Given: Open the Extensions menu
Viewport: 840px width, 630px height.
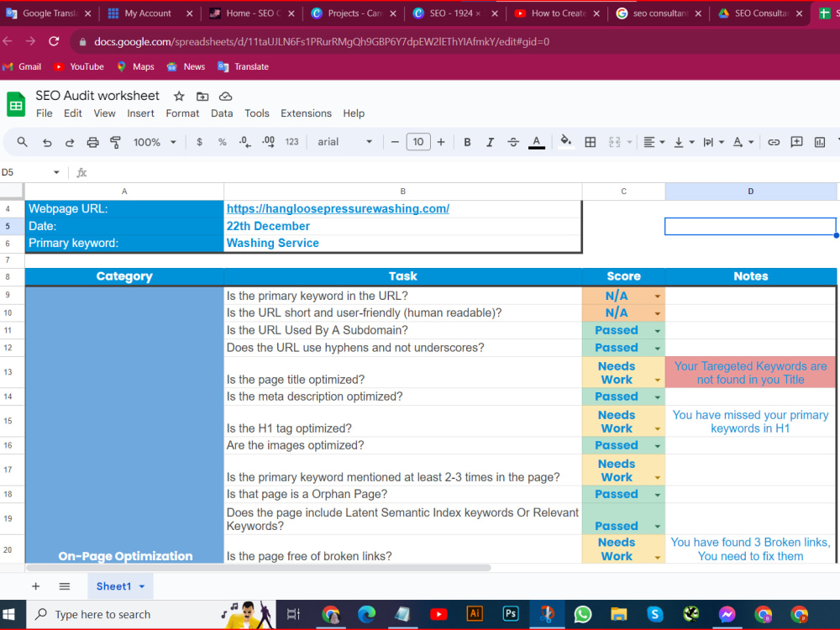Looking at the screenshot, I should (x=306, y=113).
